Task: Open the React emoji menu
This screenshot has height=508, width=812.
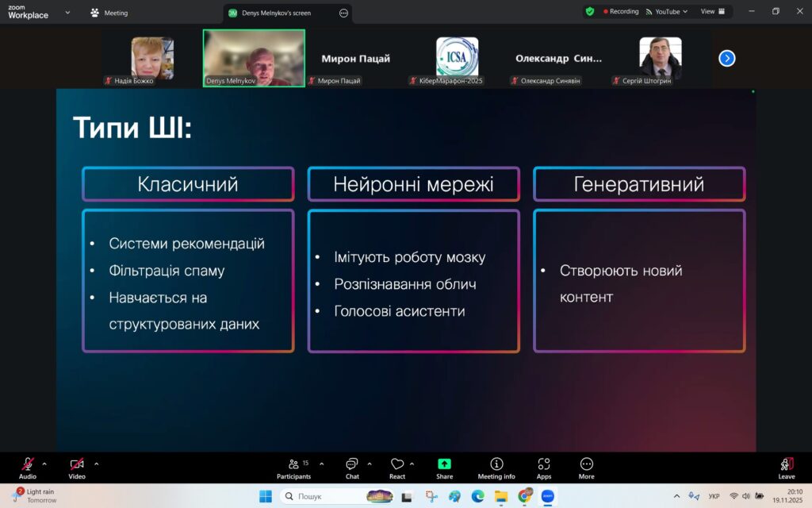Action: coord(397,468)
